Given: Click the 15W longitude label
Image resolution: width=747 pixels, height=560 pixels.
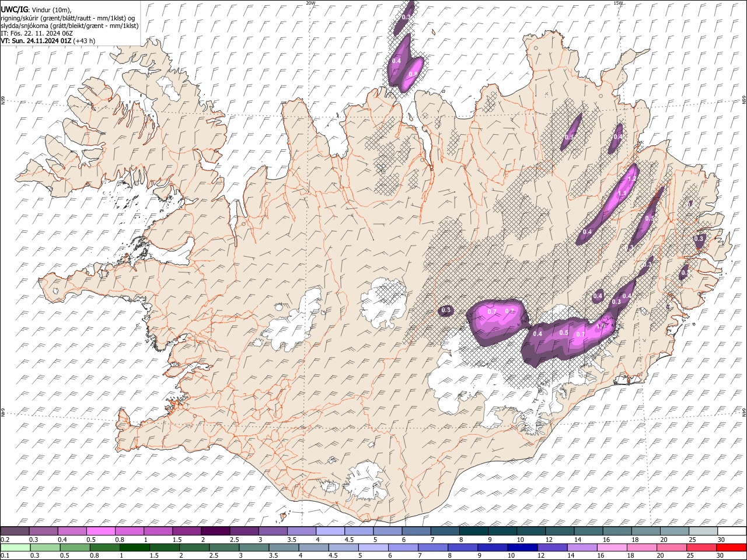Looking at the screenshot, I should (x=619, y=3).
